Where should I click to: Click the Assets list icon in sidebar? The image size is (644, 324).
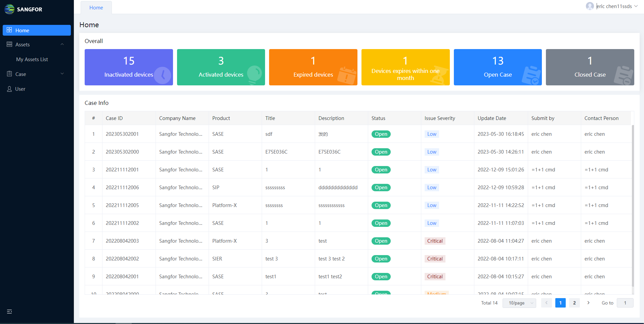(x=9, y=44)
